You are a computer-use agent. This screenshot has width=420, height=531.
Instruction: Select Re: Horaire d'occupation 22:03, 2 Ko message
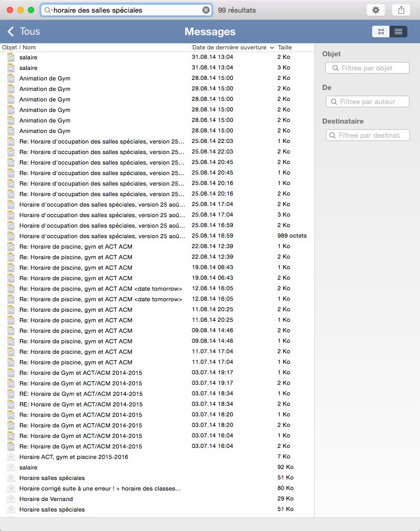pos(157,152)
